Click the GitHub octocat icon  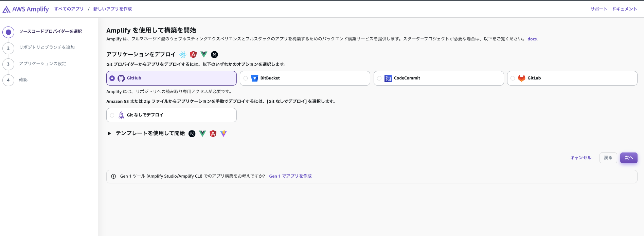point(121,78)
